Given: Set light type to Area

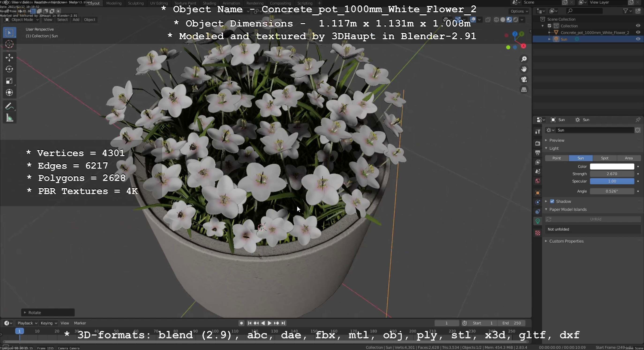Looking at the screenshot, I should tap(629, 158).
